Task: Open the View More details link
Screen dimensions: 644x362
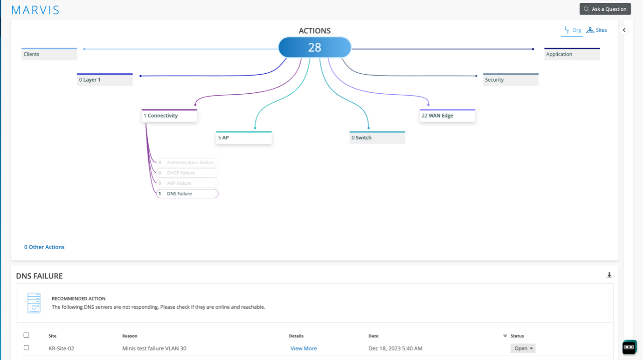Action: click(x=304, y=348)
